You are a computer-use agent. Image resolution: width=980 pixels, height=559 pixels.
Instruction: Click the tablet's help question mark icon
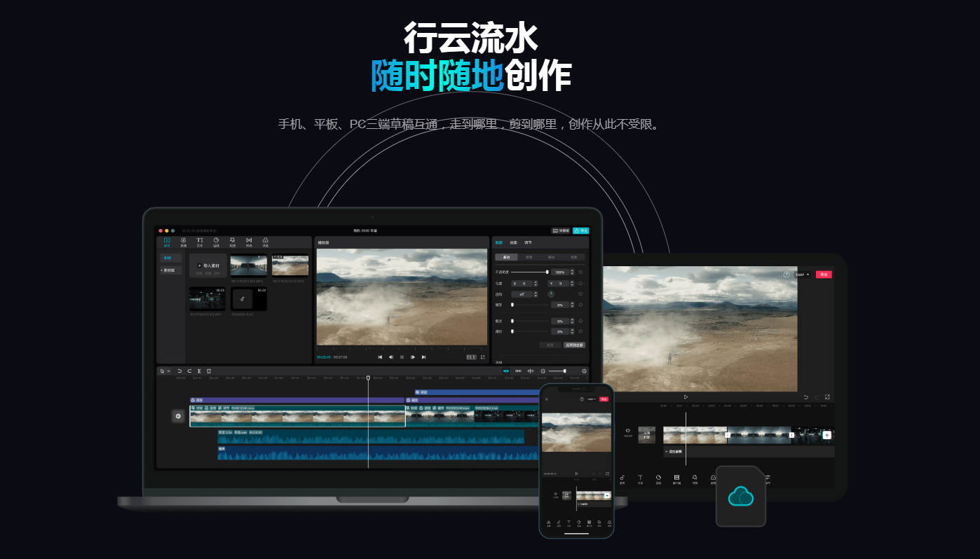pos(787,275)
